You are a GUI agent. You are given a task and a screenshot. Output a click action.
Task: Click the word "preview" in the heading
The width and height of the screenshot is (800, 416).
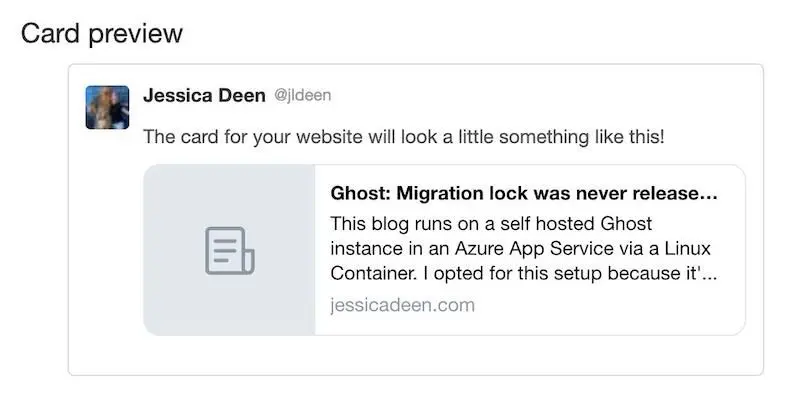pos(136,35)
